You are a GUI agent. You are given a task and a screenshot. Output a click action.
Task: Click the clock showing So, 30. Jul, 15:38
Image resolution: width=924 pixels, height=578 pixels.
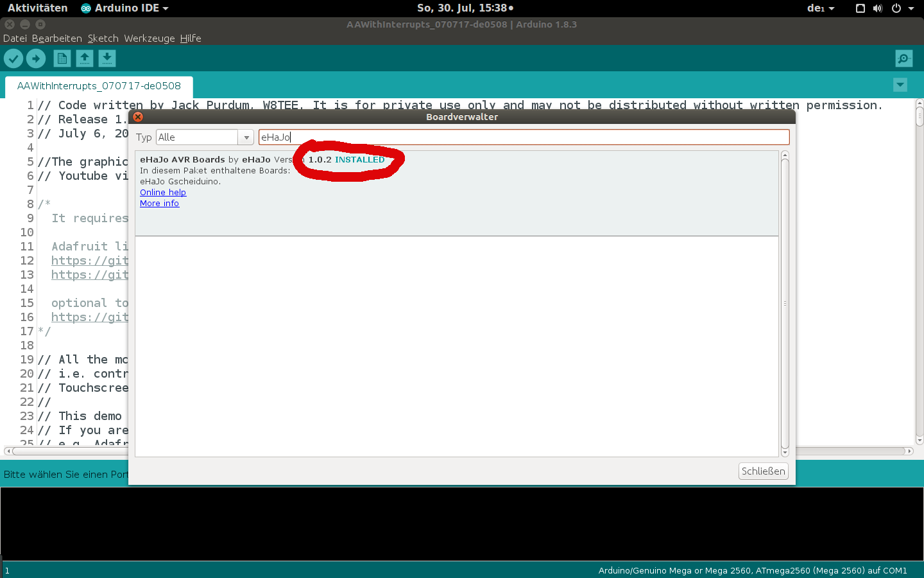[465, 8]
